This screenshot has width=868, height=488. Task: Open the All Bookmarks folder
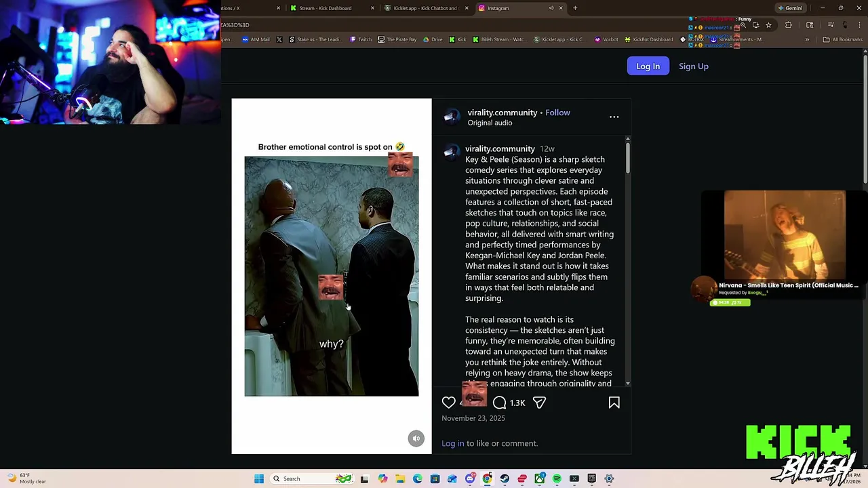coord(842,39)
